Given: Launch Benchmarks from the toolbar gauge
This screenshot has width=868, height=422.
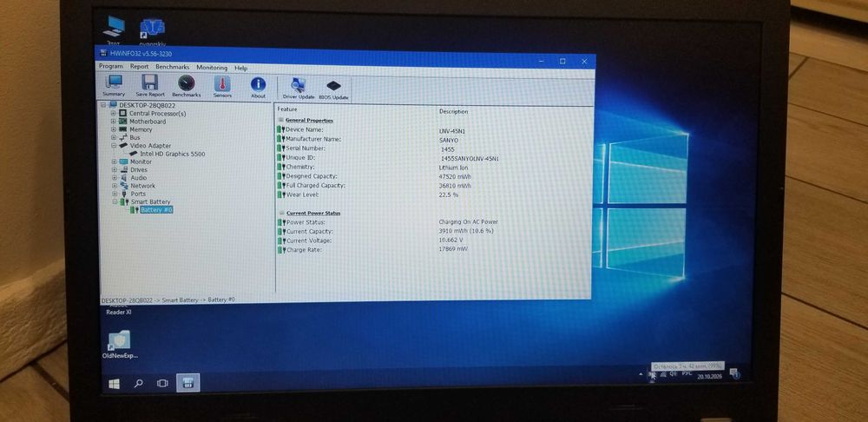Looking at the screenshot, I should point(187,86).
